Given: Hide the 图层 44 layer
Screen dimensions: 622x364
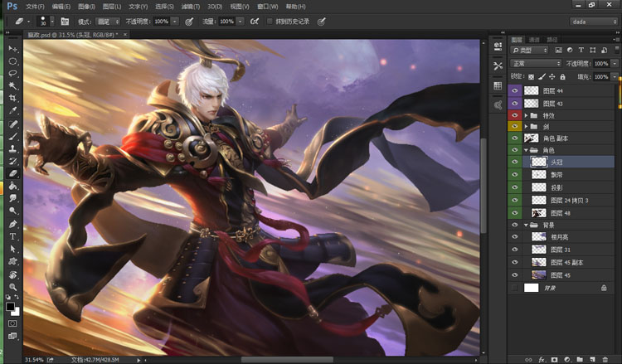Looking at the screenshot, I should (514, 91).
